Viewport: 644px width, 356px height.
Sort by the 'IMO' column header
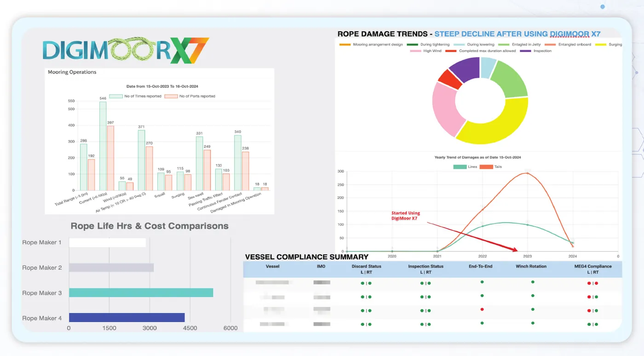(x=321, y=266)
